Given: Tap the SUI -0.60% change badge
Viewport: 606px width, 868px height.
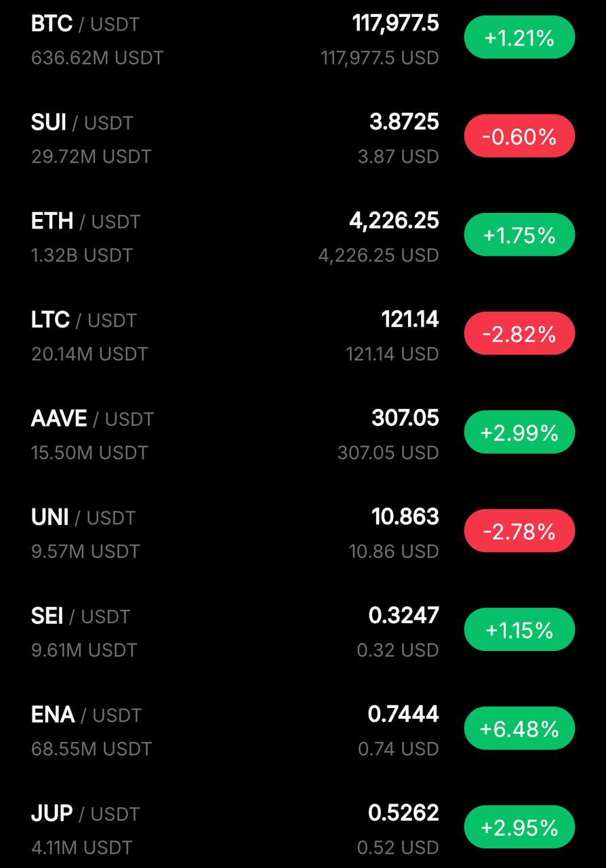Looking at the screenshot, I should click(x=519, y=136).
